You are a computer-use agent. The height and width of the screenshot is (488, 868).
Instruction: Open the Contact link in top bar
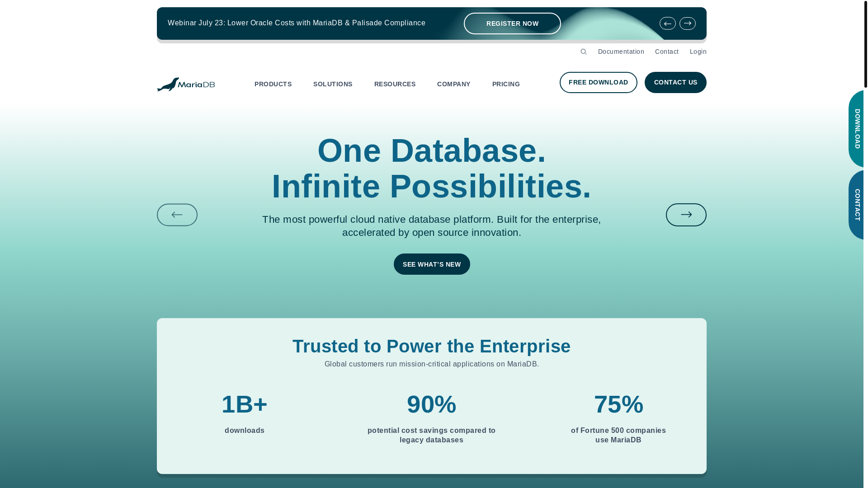click(x=667, y=52)
